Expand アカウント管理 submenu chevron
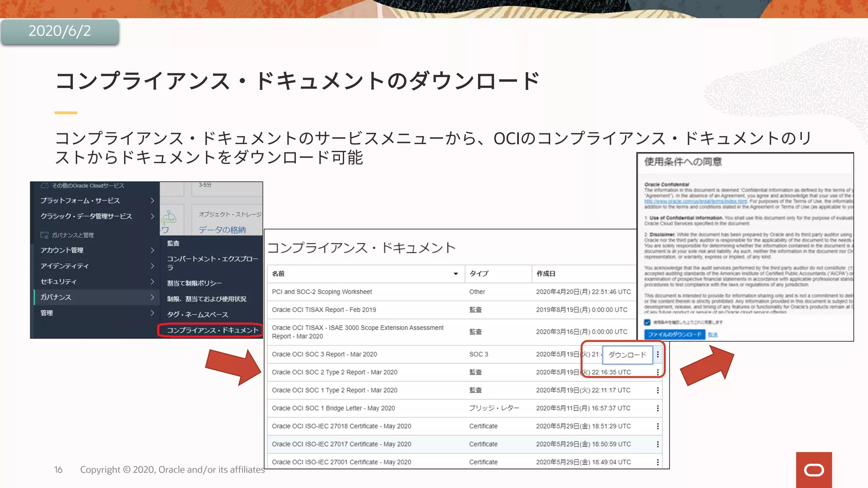The image size is (868, 488). click(152, 250)
